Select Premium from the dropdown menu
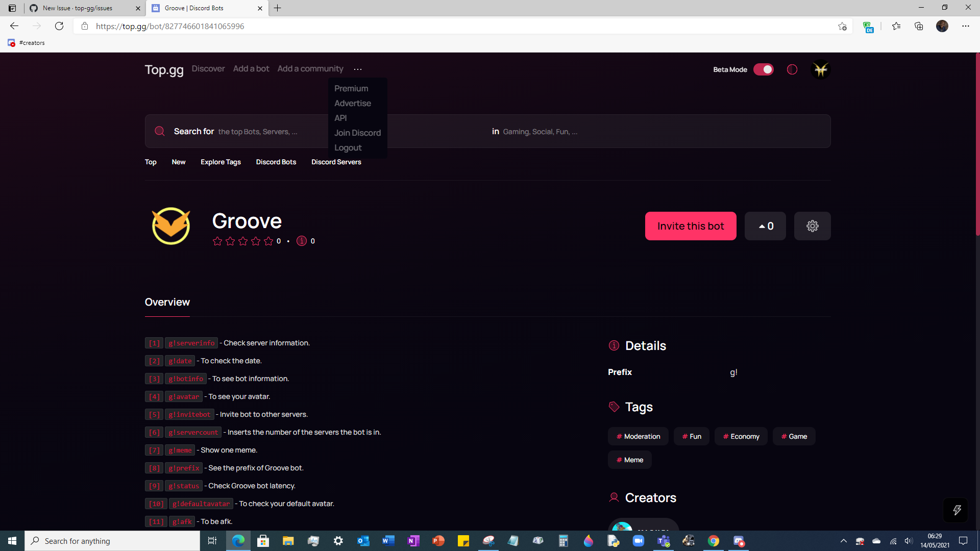Screen dimensions: 980x551 tap(351, 88)
